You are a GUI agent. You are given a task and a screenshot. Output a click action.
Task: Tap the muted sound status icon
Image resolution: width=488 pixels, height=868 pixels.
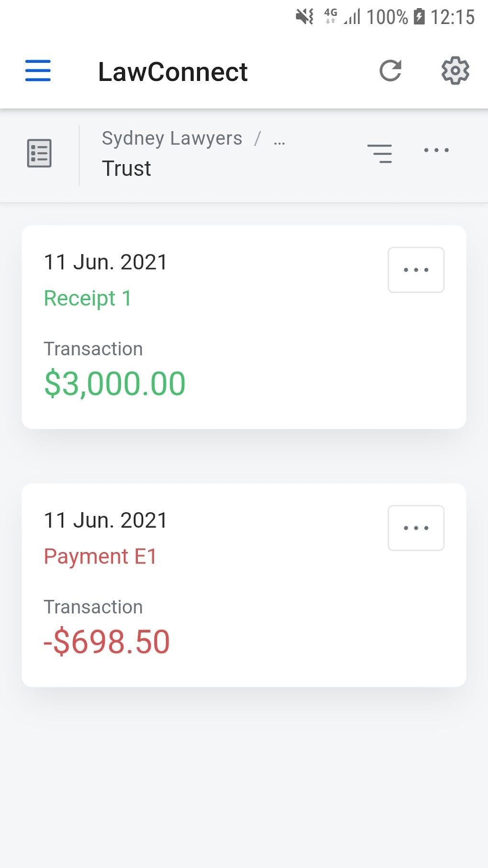click(304, 17)
